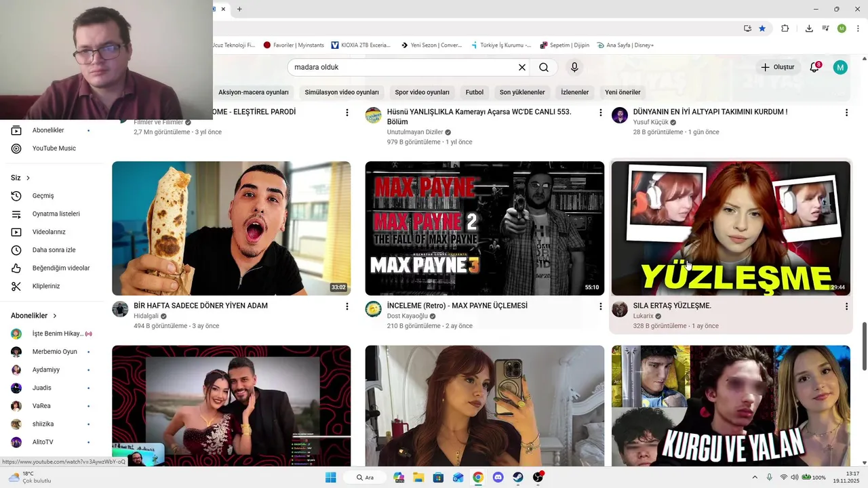Open the AlitoTV subscription
Screen dimensions: 868x488
point(52,442)
